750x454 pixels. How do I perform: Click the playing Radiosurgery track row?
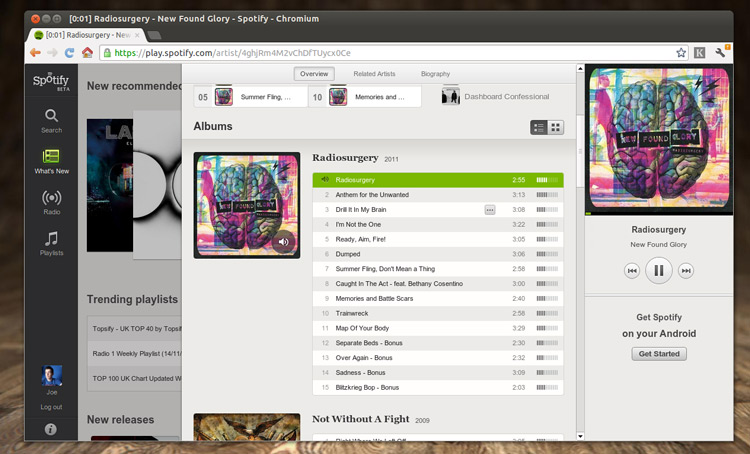click(438, 180)
